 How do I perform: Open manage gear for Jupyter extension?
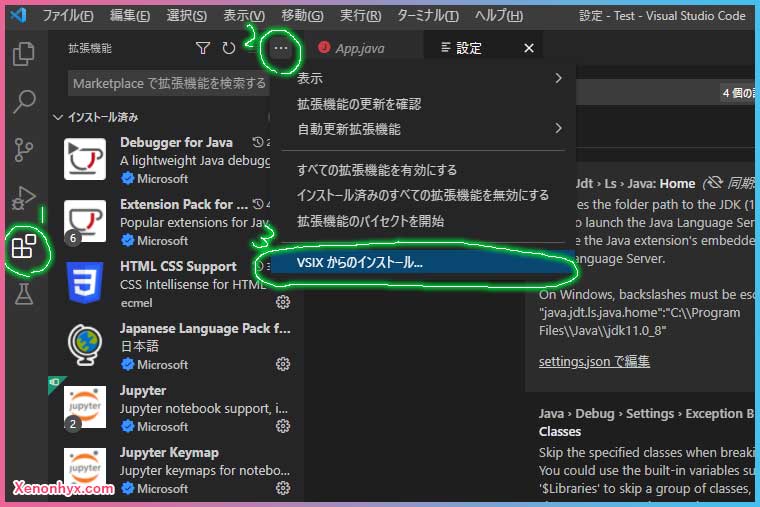coord(283,426)
